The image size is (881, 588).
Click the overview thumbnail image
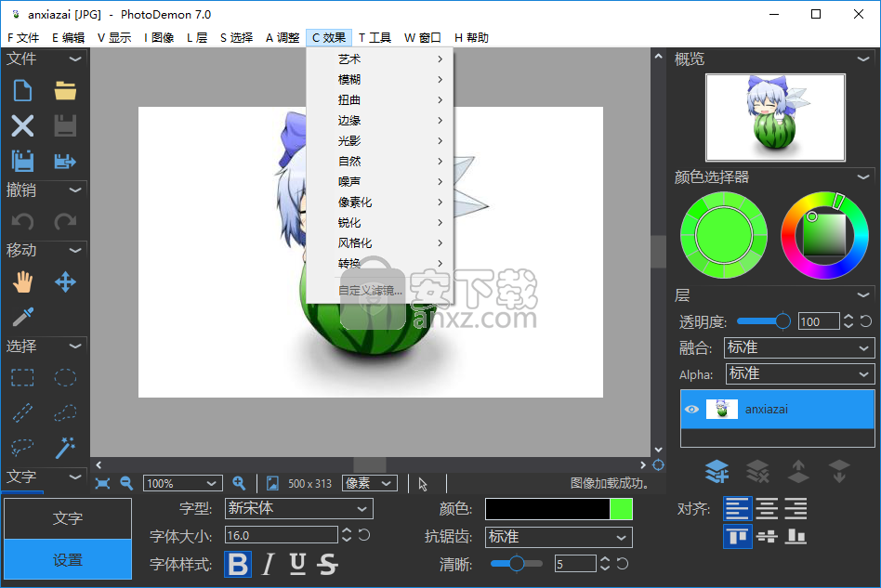coord(775,117)
